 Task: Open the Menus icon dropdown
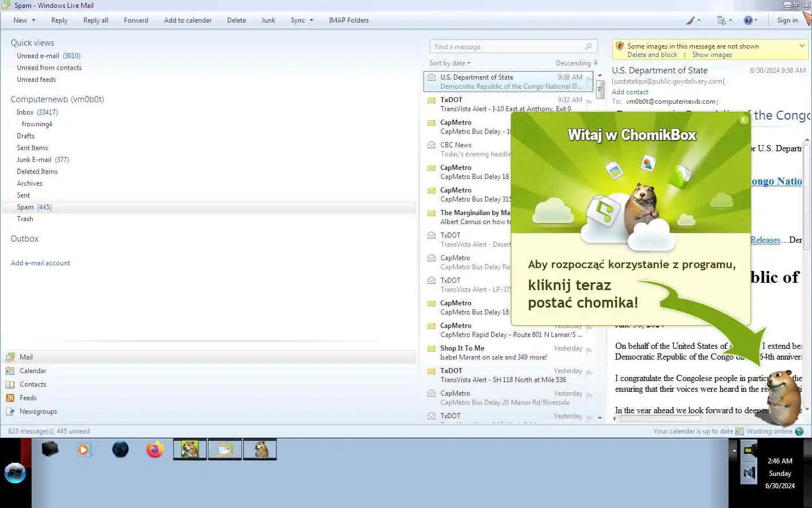(724, 20)
